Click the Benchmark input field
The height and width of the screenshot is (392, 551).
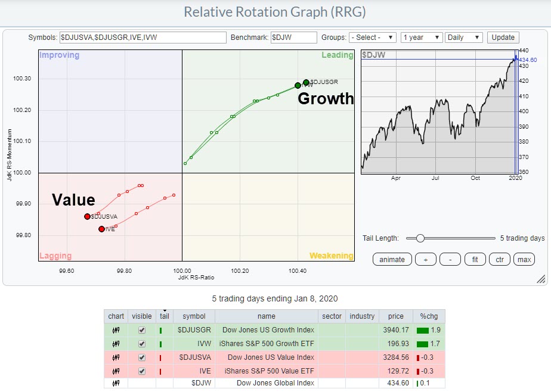coord(294,38)
